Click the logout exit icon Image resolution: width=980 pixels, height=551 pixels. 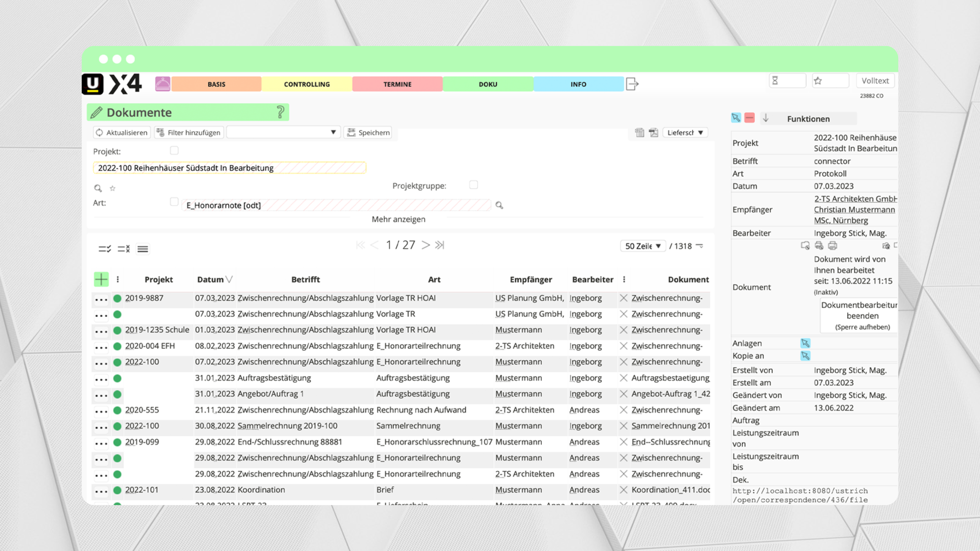click(632, 84)
